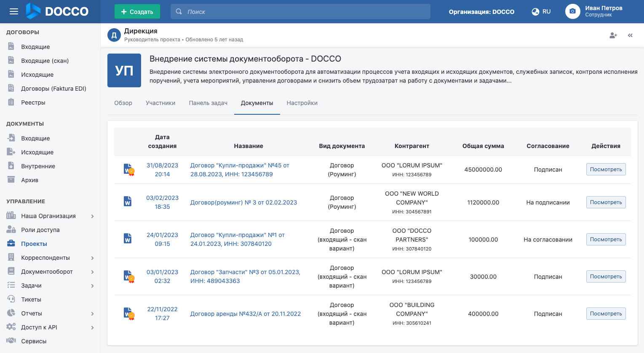This screenshot has height=353, width=644.
Task: Click Посмотреть for DOCCO PARTNERS row
Action: (606, 240)
